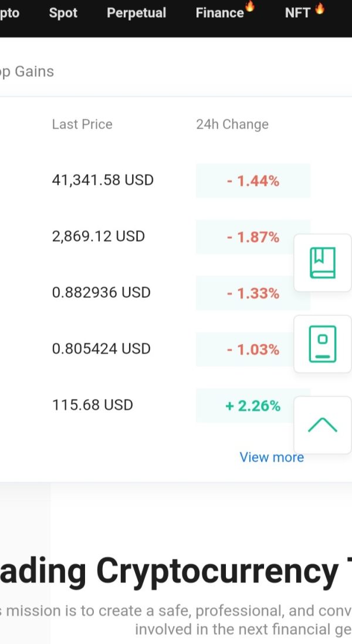352x644 pixels.
Task: Click the scroll-to-top arrow icon
Action: (322, 425)
